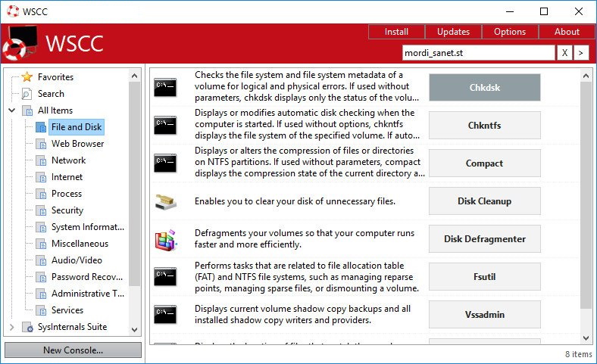Click the Internet category icon
This screenshot has height=364, width=597.
41,177
